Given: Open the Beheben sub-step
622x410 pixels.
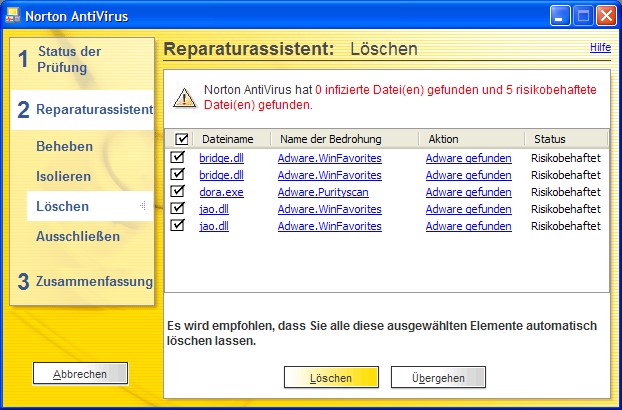Looking at the screenshot, I should (x=64, y=146).
